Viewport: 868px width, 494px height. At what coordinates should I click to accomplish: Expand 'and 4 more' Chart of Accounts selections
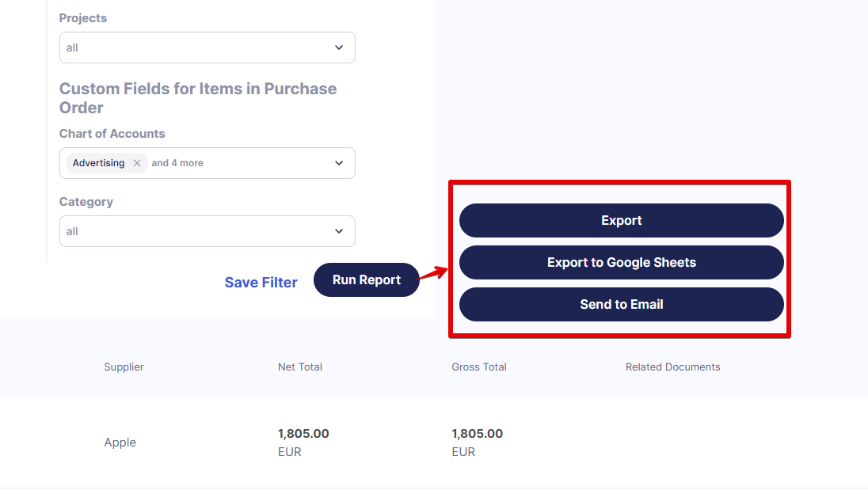[177, 163]
